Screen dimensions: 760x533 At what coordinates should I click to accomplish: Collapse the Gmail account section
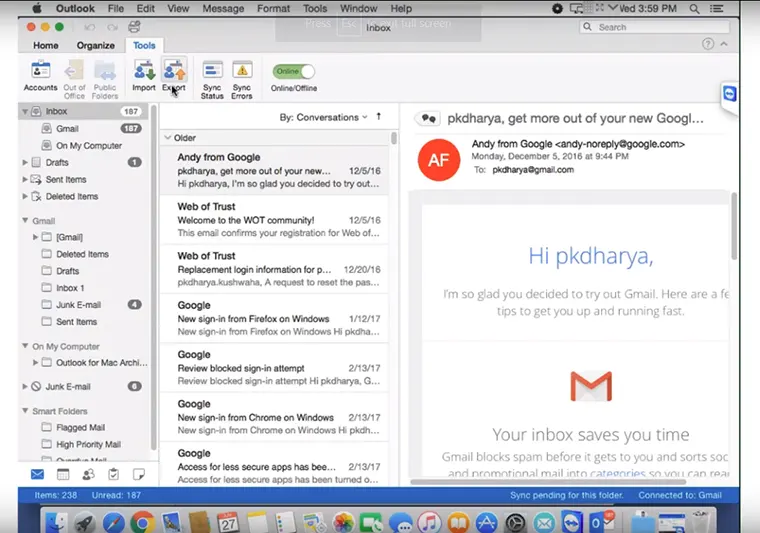coord(25,220)
